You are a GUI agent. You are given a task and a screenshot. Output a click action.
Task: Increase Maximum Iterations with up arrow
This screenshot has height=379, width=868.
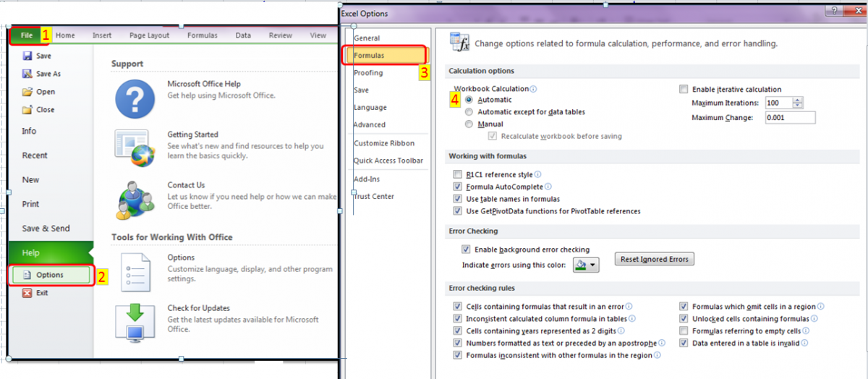point(798,100)
